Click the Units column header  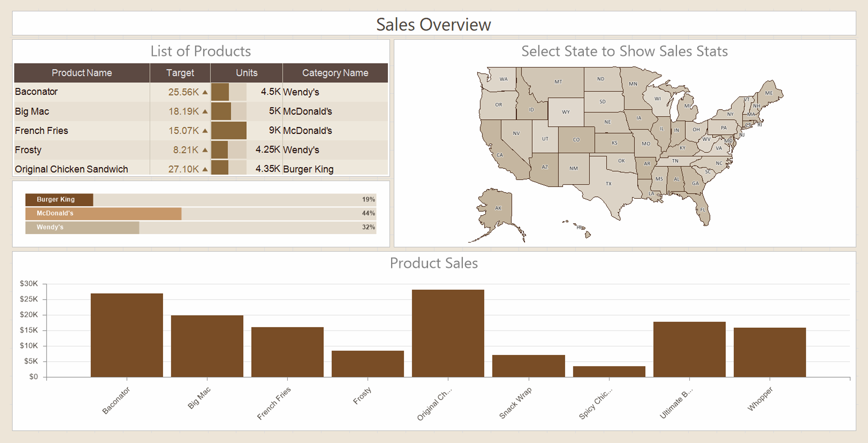(x=247, y=73)
